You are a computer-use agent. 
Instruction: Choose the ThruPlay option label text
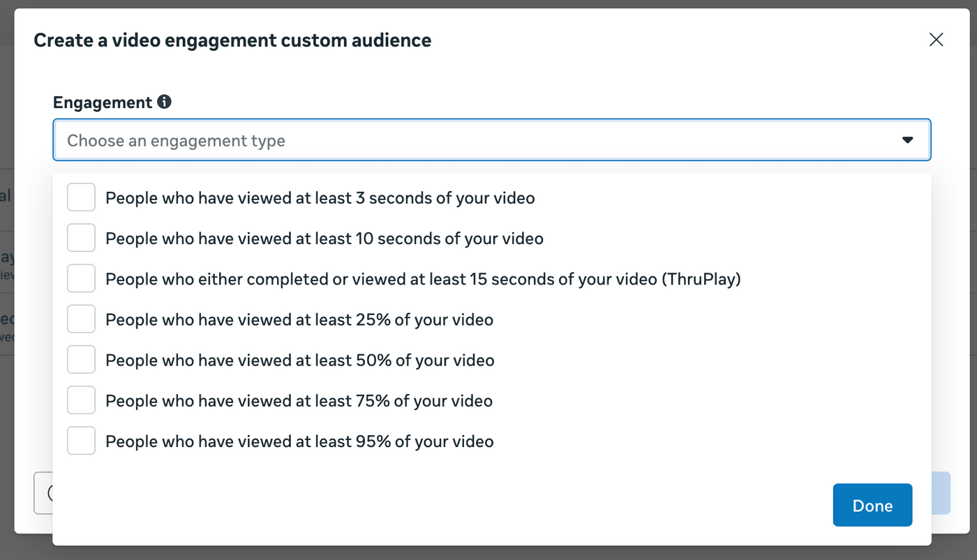tap(422, 279)
